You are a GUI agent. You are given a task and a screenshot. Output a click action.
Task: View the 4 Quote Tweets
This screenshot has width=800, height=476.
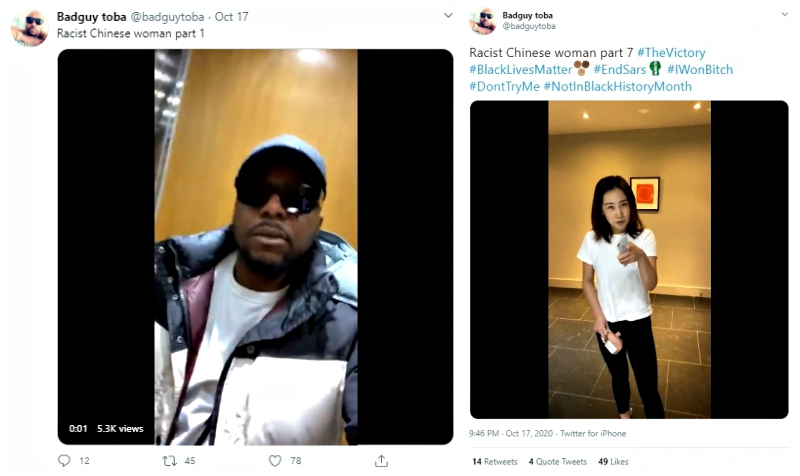[x=558, y=461]
